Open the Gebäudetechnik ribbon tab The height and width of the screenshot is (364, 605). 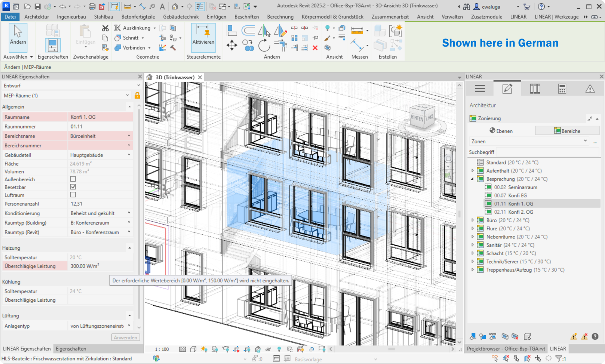[x=181, y=17]
